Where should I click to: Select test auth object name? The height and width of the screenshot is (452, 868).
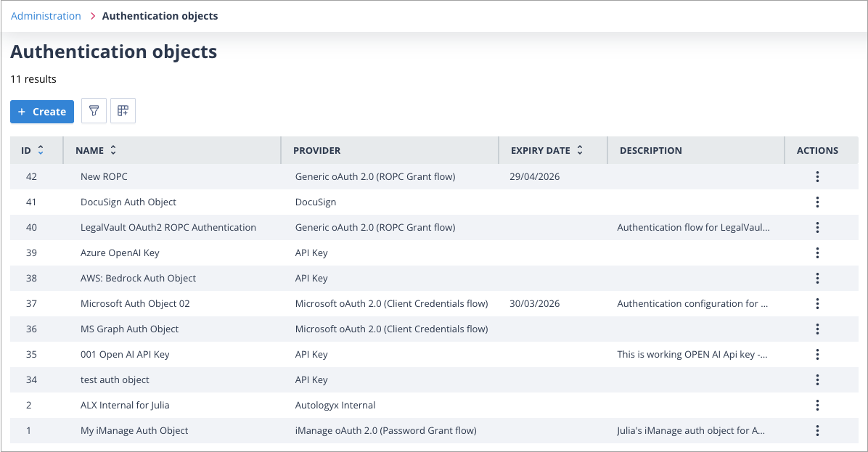pyautogui.click(x=115, y=380)
